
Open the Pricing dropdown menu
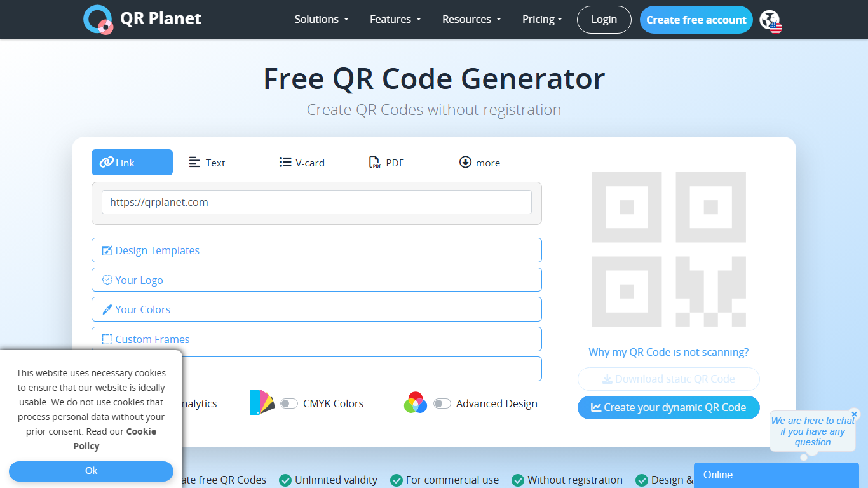pyautogui.click(x=542, y=19)
